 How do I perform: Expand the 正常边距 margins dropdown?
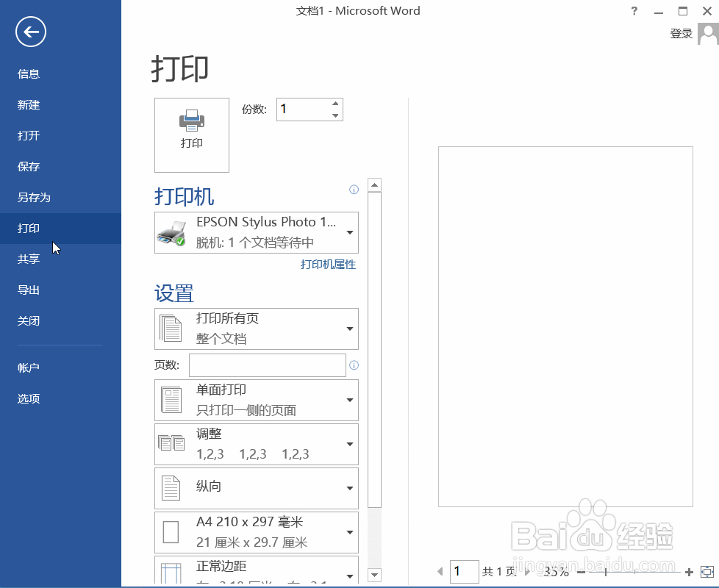point(257,570)
